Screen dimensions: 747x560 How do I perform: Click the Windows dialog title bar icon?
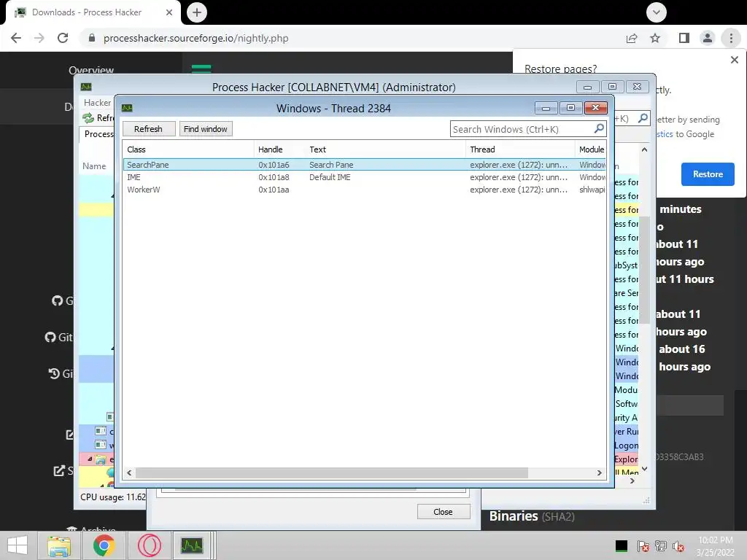tap(127, 108)
